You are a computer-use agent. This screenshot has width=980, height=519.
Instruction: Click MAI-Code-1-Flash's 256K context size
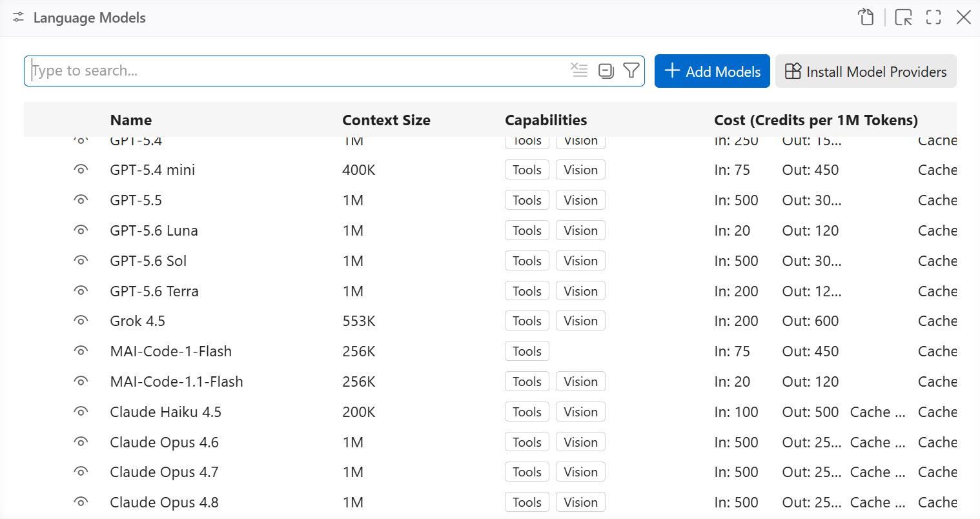(359, 351)
